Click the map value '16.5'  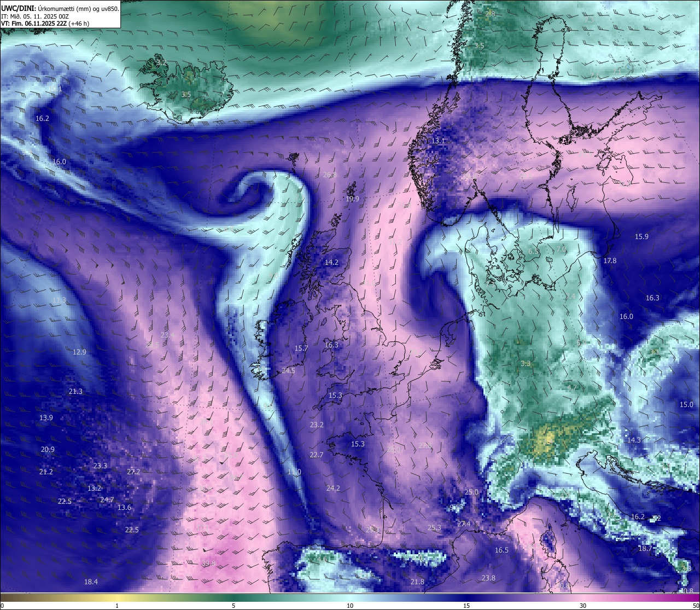(501, 550)
